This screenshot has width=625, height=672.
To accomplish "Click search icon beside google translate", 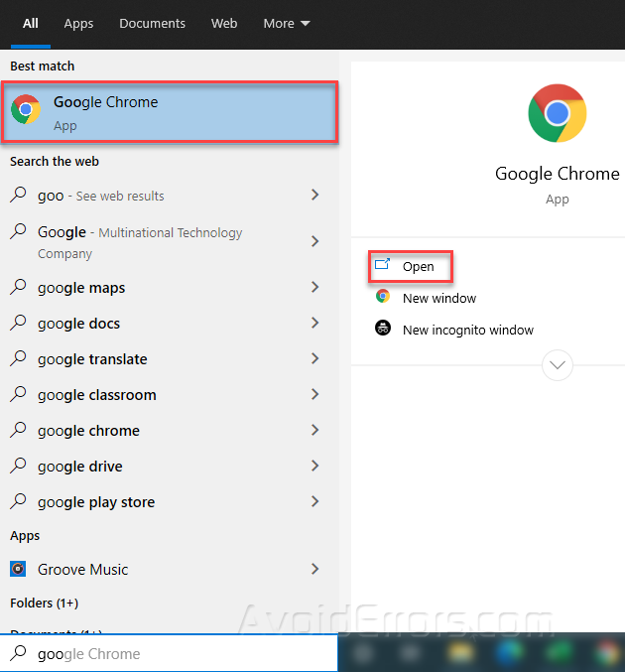I will tap(18, 358).
